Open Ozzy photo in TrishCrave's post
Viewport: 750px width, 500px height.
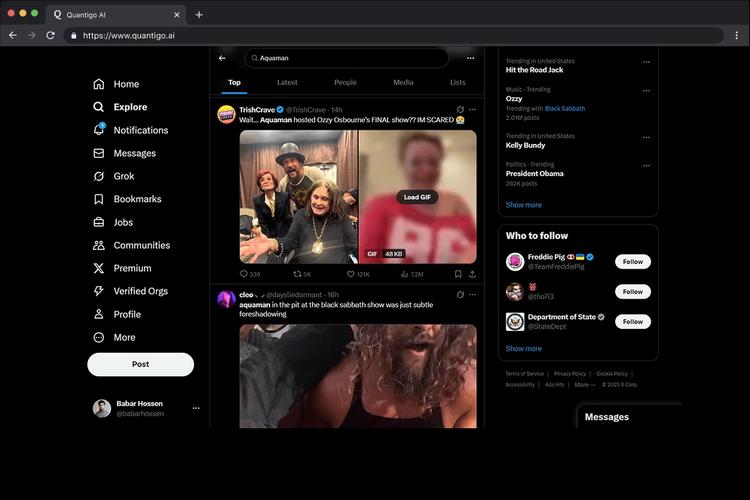(x=298, y=197)
